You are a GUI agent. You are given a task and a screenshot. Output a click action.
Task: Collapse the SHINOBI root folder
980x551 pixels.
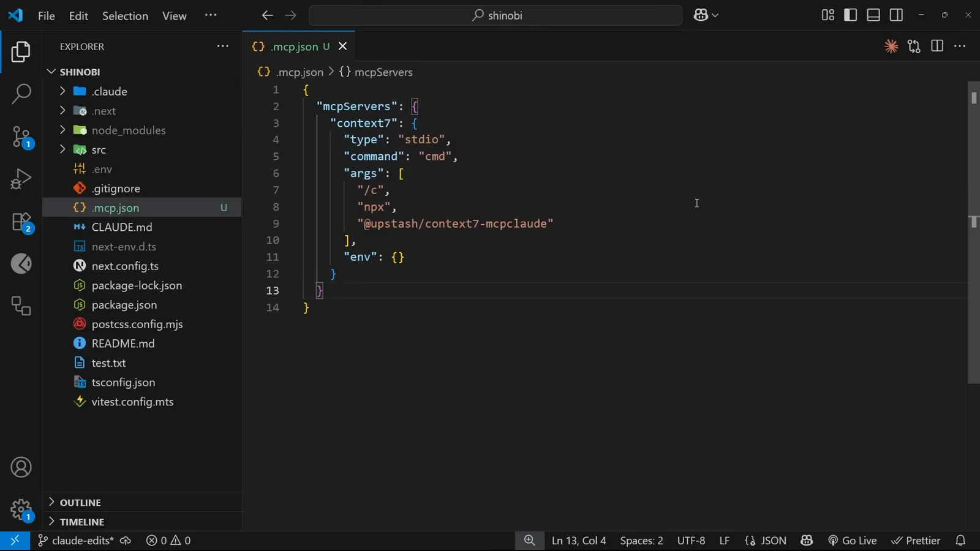tap(142, 72)
